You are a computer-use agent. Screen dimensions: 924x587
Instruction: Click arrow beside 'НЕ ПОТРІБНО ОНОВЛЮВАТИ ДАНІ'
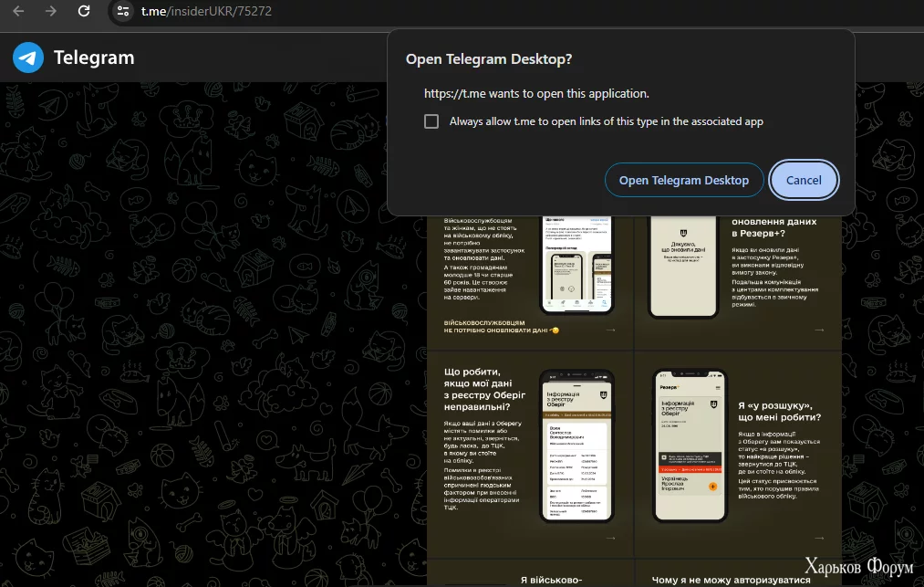click(610, 330)
